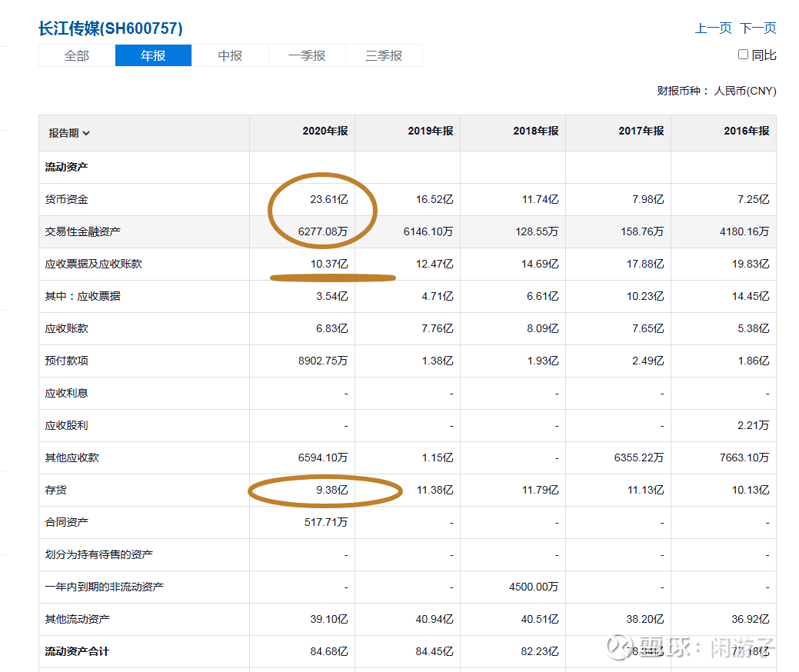Viewport: 799px width, 672px height.
Task: Click the 存货 row label
Action: pyautogui.click(x=56, y=490)
